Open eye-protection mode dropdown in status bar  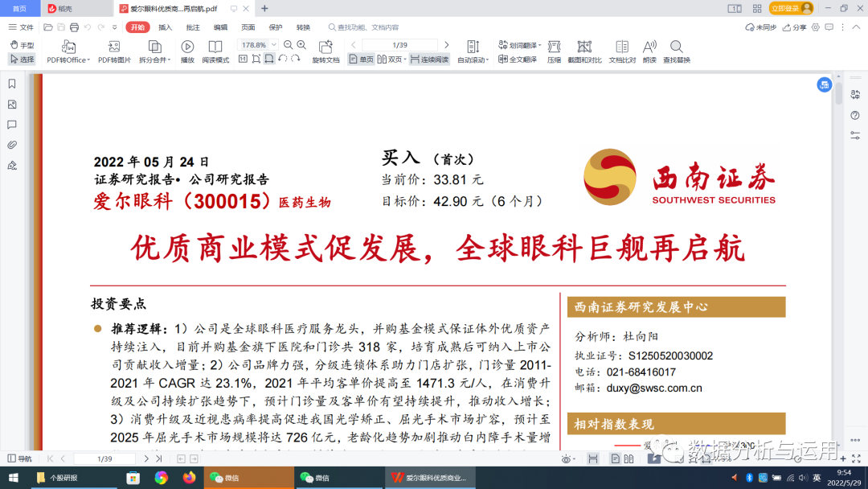[x=568, y=458]
